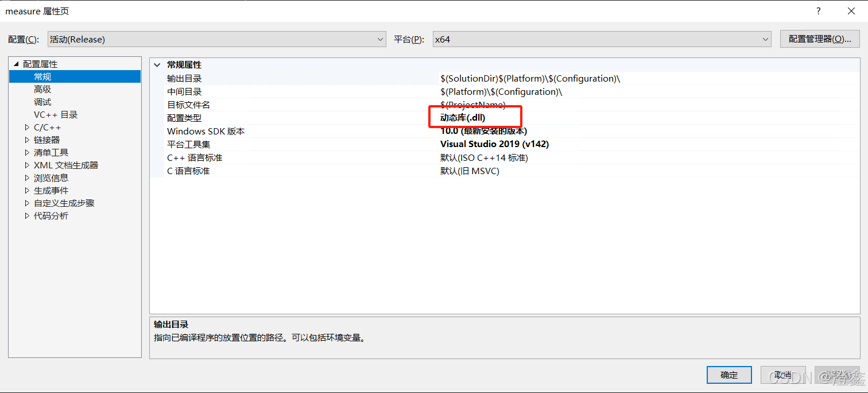Viewport: 868px width, 393px height.
Task: Select the C++ 语言标准 property row
Action: pos(505,158)
